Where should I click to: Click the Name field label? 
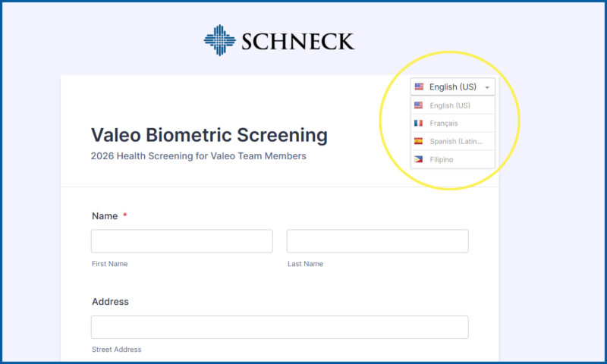105,216
